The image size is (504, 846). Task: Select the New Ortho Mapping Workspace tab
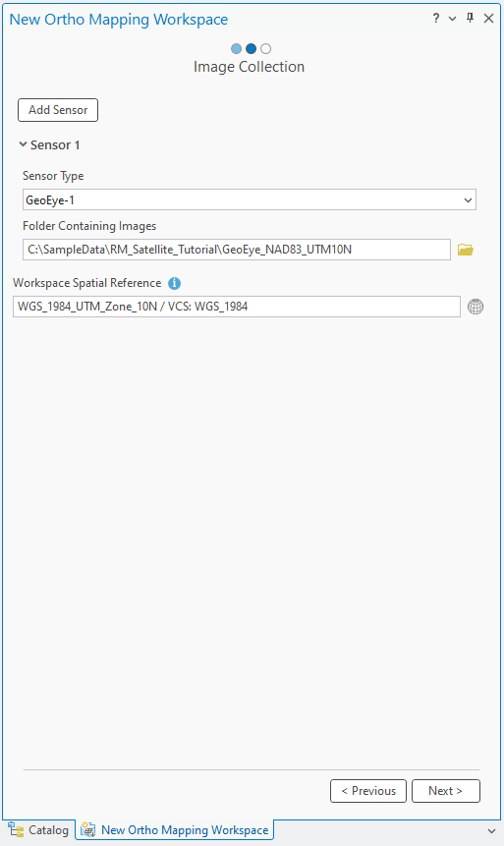(x=175, y=830)
